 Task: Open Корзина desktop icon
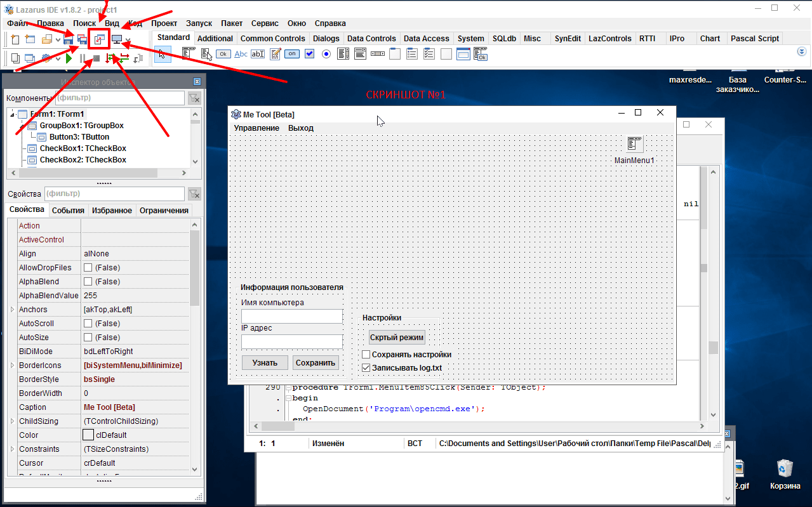(x=785, y=475)
